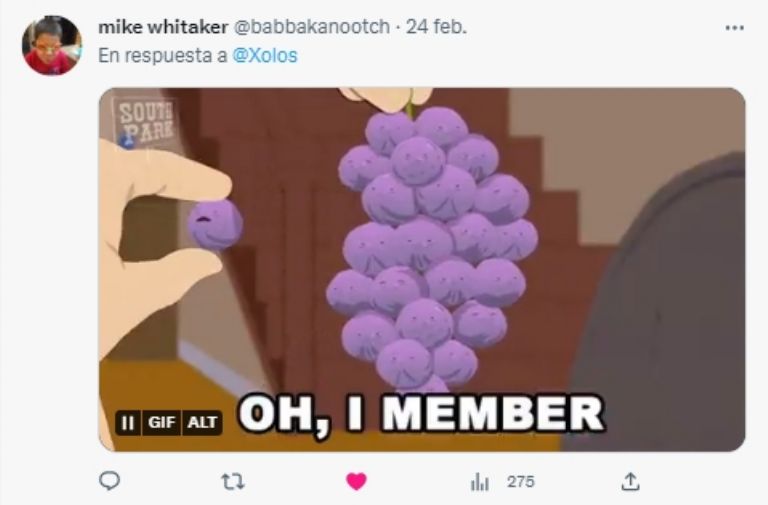Click the En respuesta a text
Viewport: 768px width, 505px height.
click(163, 55)
